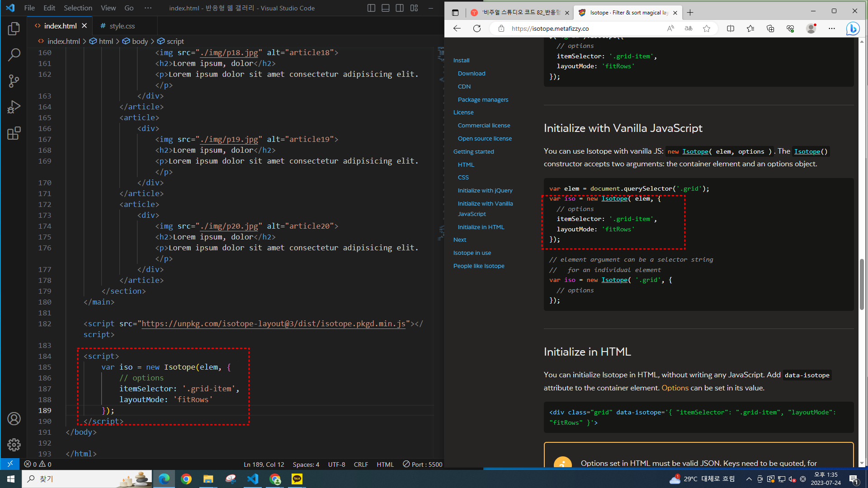Open Run and Debug view
Image resolution: width=868 pixels, height=488 pixels.
[14, 107]
